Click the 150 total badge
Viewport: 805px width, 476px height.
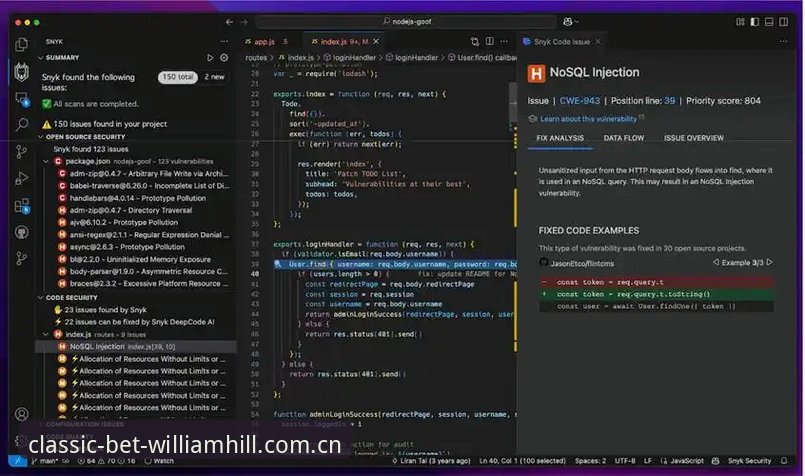coord(178,77)
